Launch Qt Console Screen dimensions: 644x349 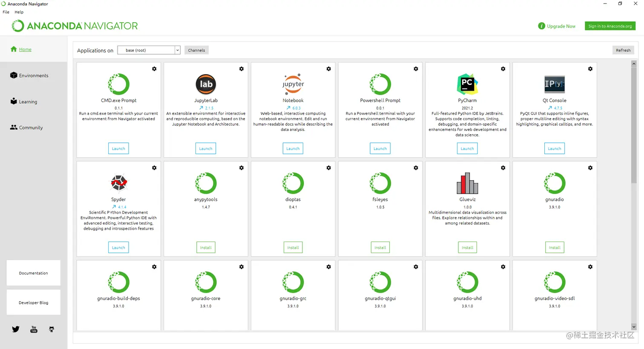click(x=555, y=148)
